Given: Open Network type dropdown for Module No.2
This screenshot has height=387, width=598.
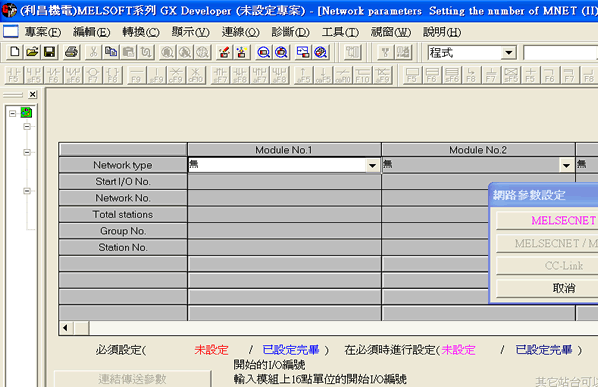Looking at the screenshot, I should pos(566,165).
